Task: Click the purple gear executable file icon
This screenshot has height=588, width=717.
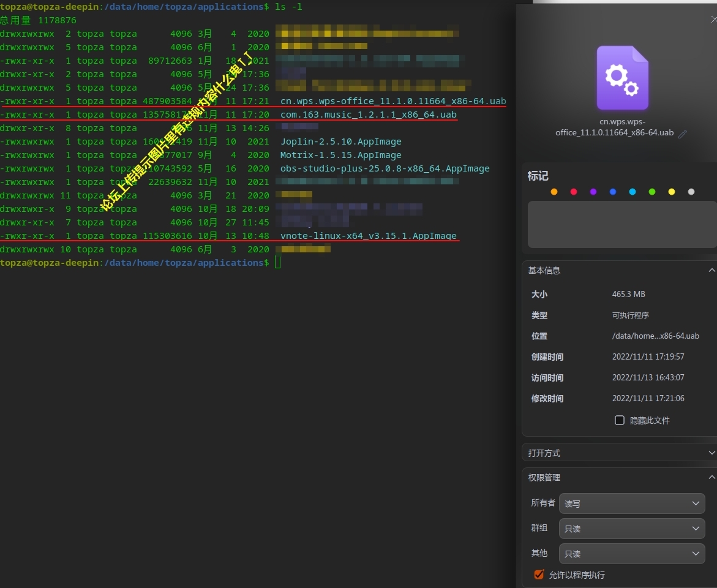Action: (x=622, y=78)
